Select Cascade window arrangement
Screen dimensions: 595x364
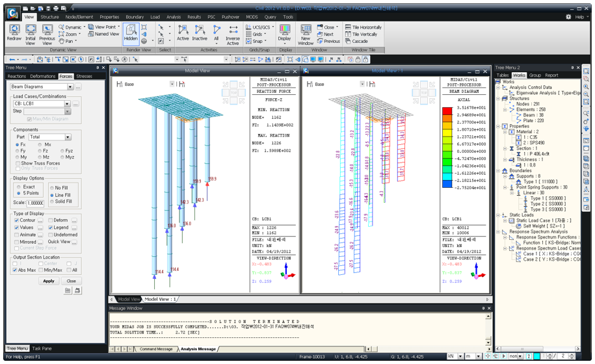click(356, 42)
